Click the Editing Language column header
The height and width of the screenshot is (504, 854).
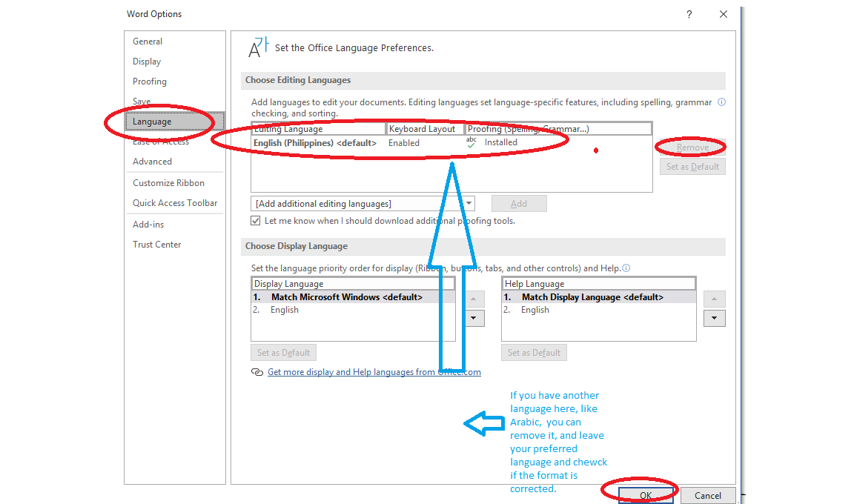[x=319, y=129]
